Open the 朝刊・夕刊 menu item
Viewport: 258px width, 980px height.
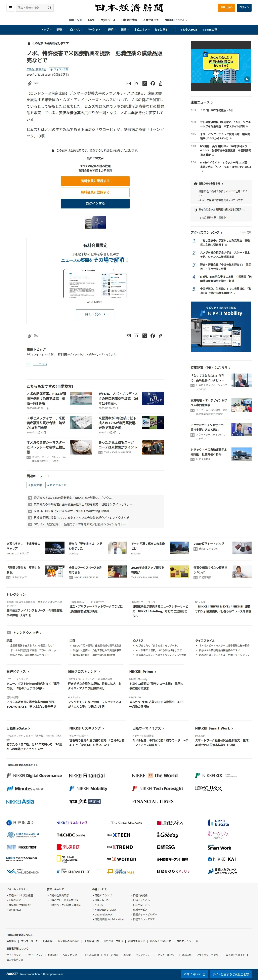tap(75, 20)
